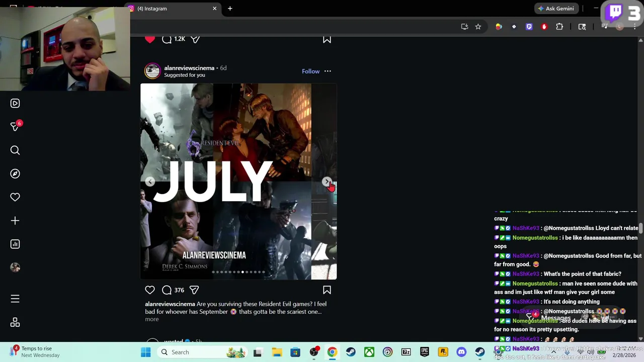This screenshot has width=644, height=362.
Task: Open profile avatar in Instagram sidebar
Action: click(x=15, y=267)
